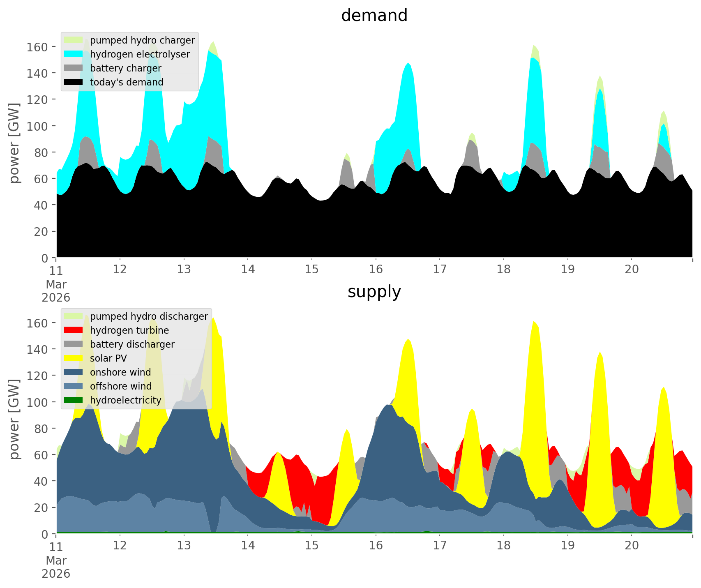701x588 pixels.
Task: Click the 100 tick on supply y-axis
Action: pos(37,402)
